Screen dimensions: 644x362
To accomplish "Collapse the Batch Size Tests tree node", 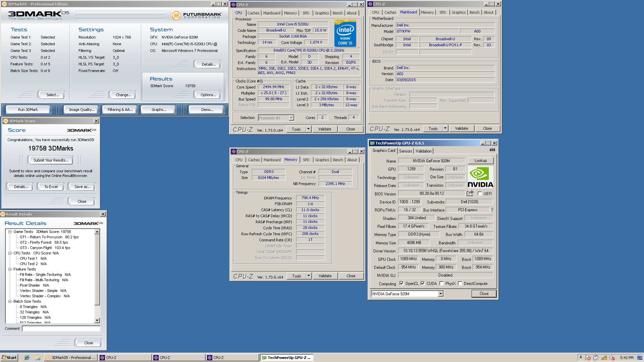I will pyautogui.click(x=10, y=301).
